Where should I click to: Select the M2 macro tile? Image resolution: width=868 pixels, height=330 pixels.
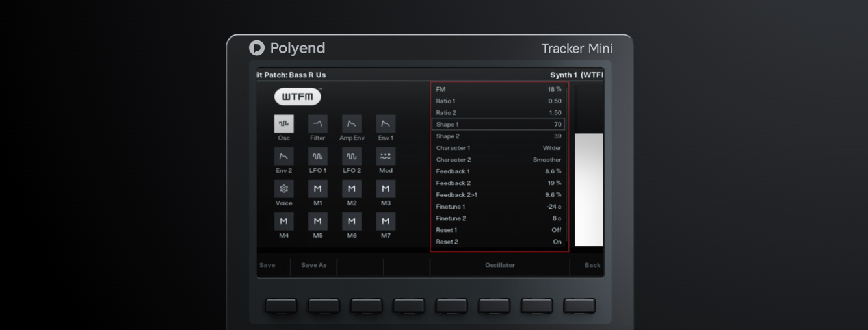(x=352, y=188)
